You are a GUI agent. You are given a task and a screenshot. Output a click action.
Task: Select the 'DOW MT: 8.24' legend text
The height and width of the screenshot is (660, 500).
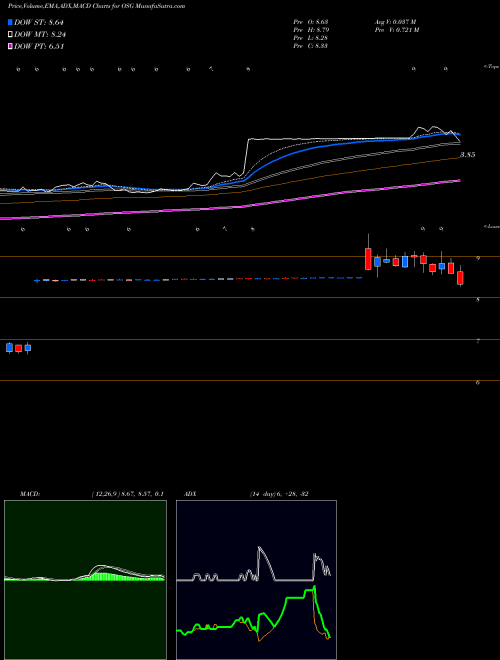pos(40,35)
